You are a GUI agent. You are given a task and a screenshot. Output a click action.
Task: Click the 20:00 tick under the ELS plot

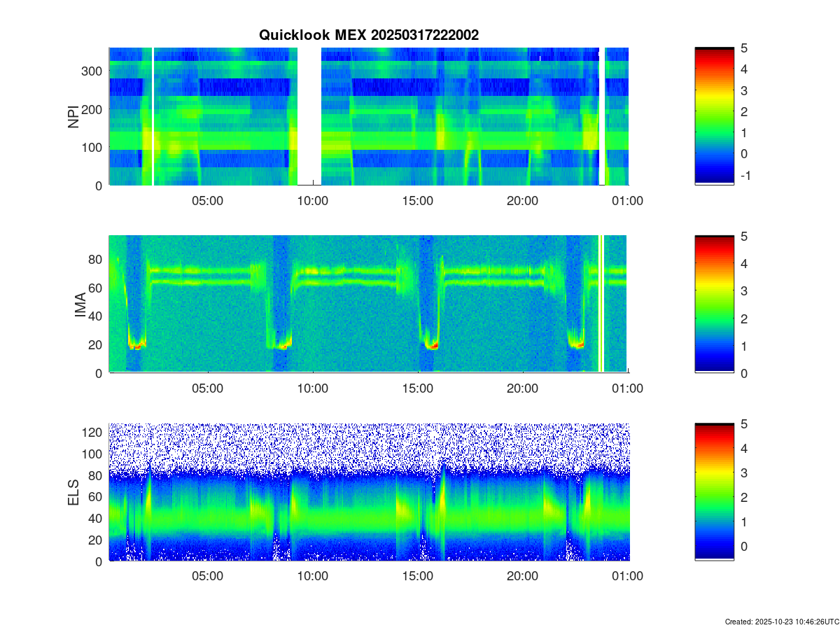tap(522, 576)
